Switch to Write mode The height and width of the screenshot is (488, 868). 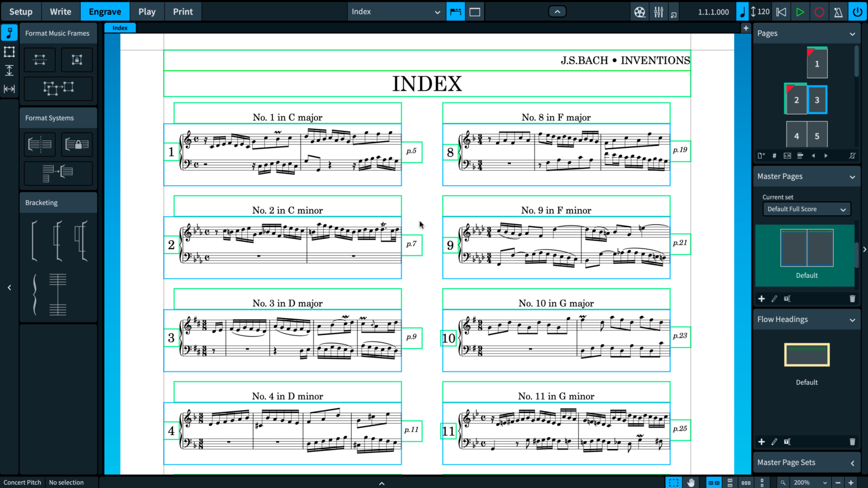pyautogui.click(x=60, y=12)
